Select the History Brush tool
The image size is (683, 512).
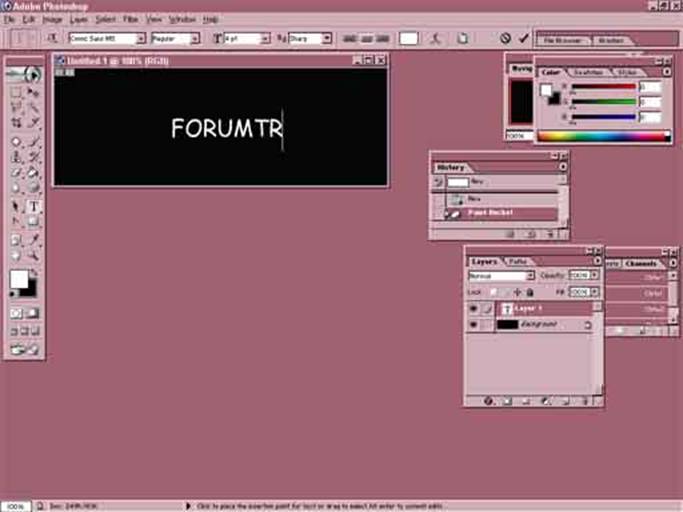[33, 157]
